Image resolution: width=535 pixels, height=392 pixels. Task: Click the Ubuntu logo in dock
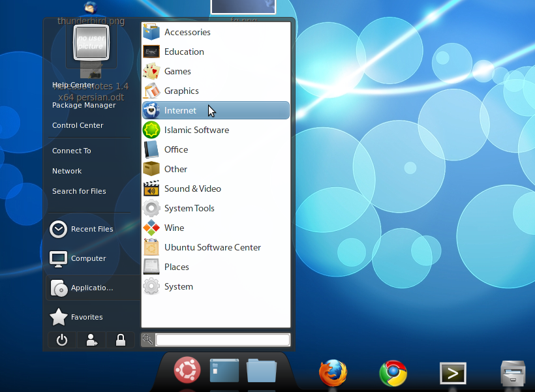pos(187,370)
